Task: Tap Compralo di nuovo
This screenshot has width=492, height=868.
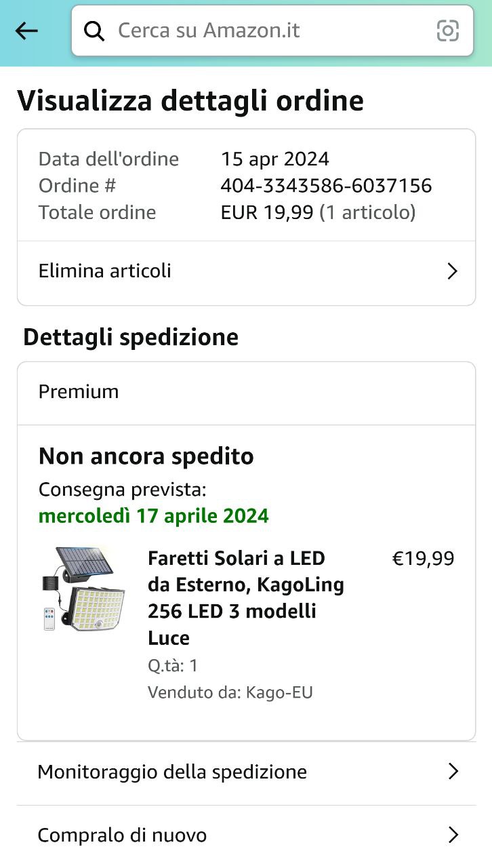Action: (122, 835)
